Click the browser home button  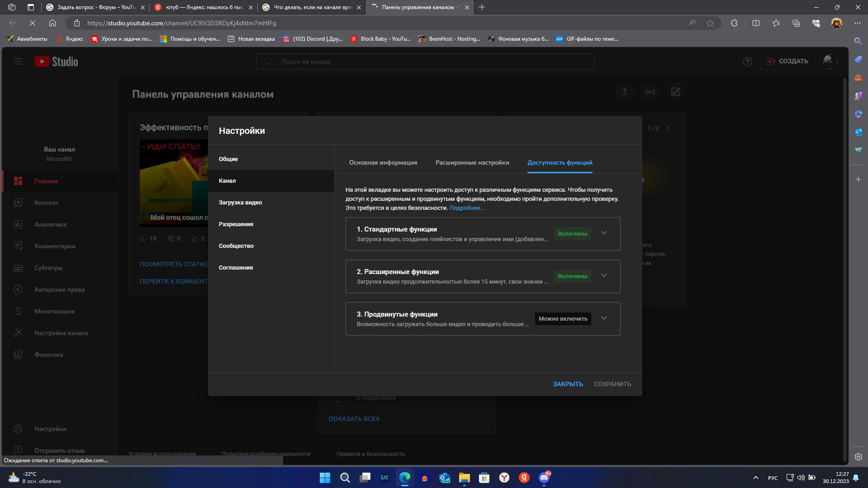[52, 23]
